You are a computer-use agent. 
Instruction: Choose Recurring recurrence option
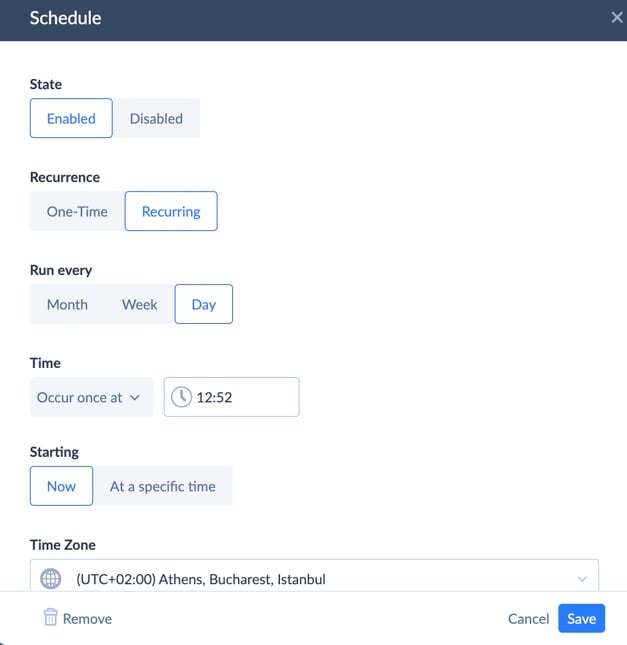tap(171, 211)
